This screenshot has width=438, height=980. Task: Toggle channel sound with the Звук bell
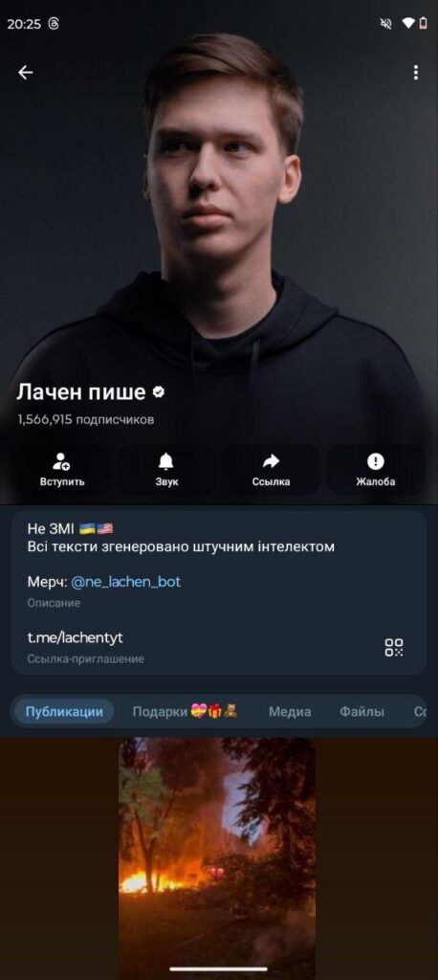tap(166, 470)
